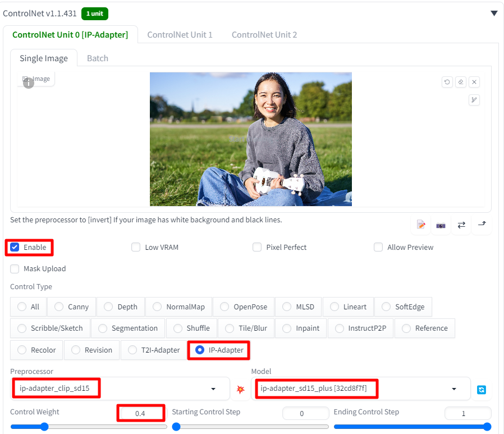Screen dimensions: 504x434
Task: Click the upward arrow send dimensions icon
Action: point(482,224)
